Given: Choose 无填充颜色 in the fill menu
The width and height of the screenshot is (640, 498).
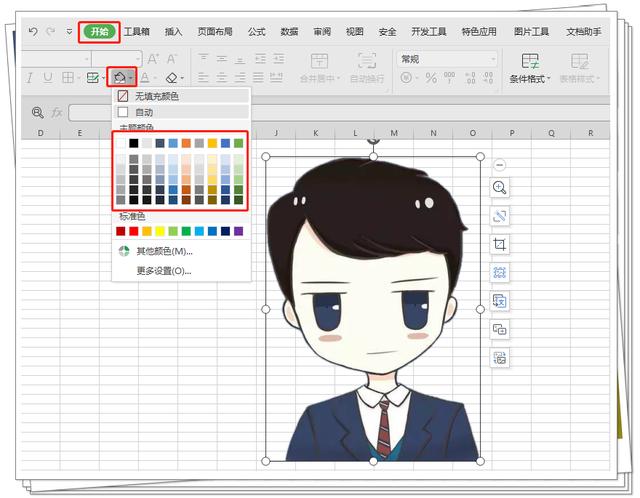Looking at the screenshot, I should point(181,96).
